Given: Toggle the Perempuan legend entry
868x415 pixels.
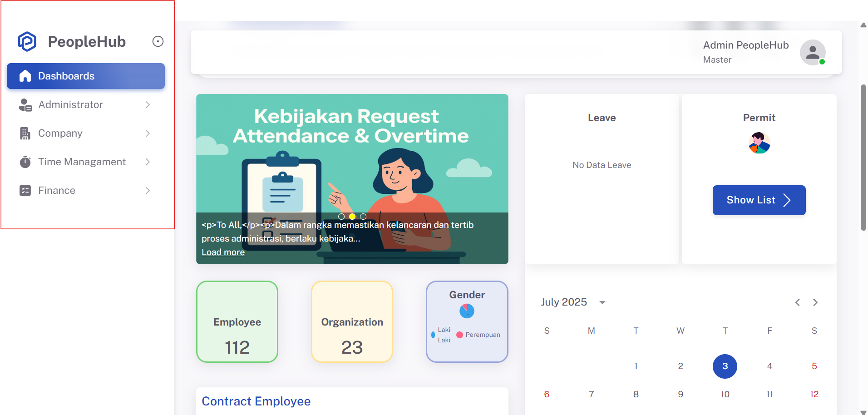Looking at the screenshot, I should 478,335.
